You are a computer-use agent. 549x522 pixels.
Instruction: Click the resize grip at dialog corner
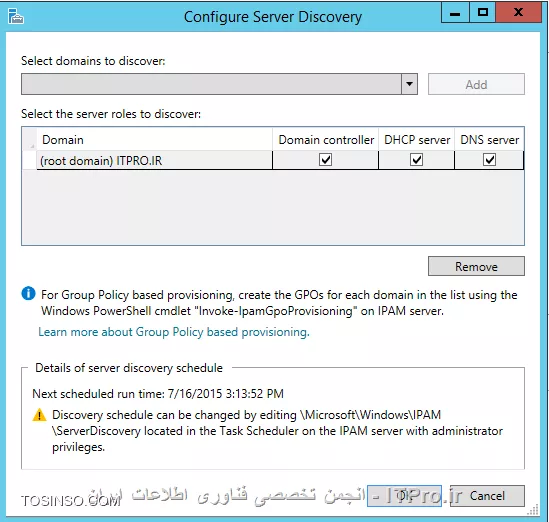click(x=533, y=510)
